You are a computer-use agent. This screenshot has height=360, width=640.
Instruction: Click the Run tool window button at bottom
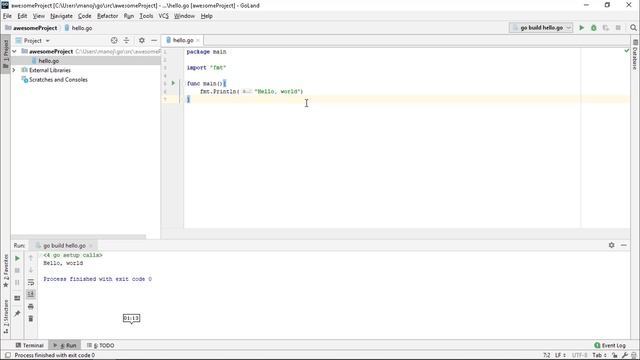[x=64, y=345]
